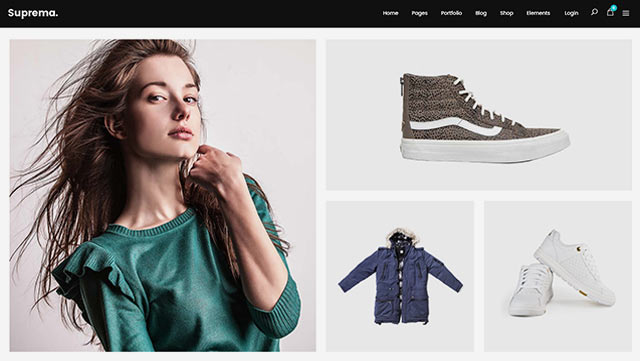640x361 pixels.
Task: Open the woman in green sweater image
Action: 162,195
